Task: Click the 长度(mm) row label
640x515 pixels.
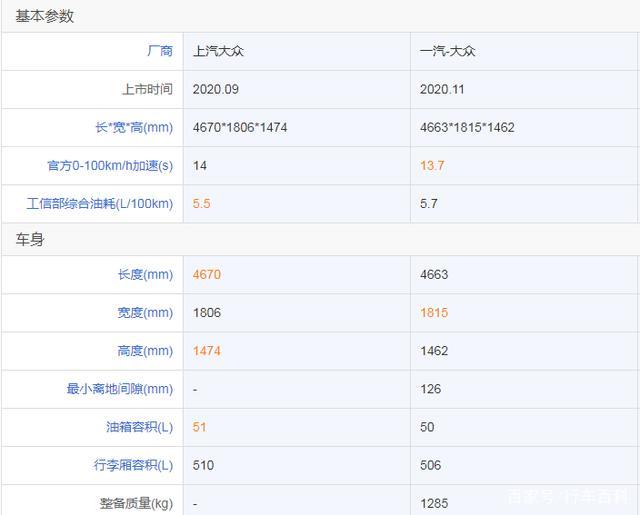Action: [145, 275]
